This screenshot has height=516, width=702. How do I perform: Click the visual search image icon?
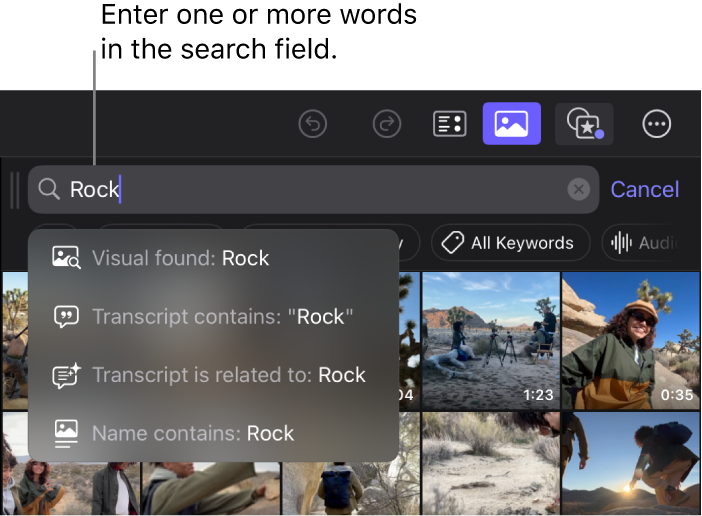point(66,258)
